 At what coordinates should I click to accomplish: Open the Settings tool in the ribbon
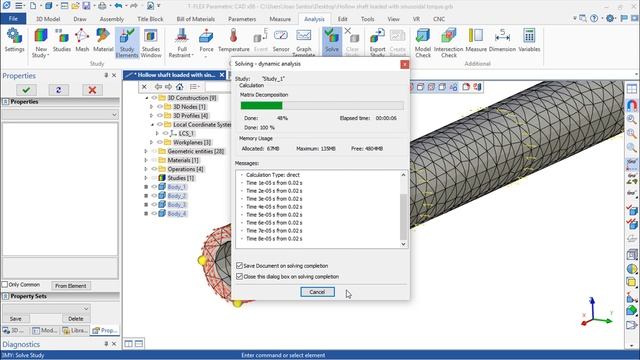(14, 40)
